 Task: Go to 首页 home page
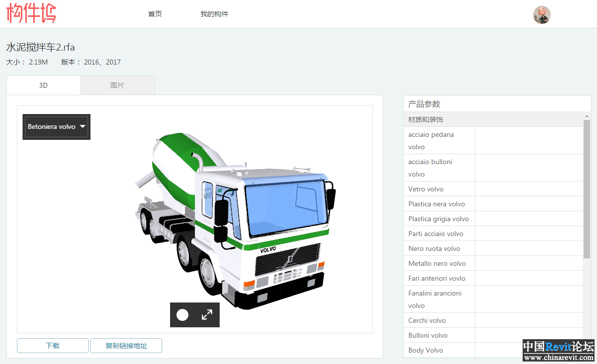click(155, 14)
